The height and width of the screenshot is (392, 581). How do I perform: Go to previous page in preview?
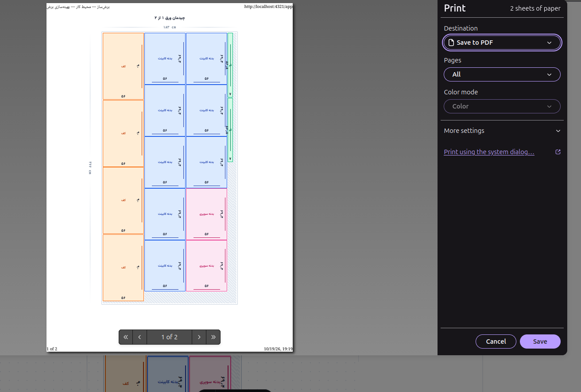[x=140, y=337]
